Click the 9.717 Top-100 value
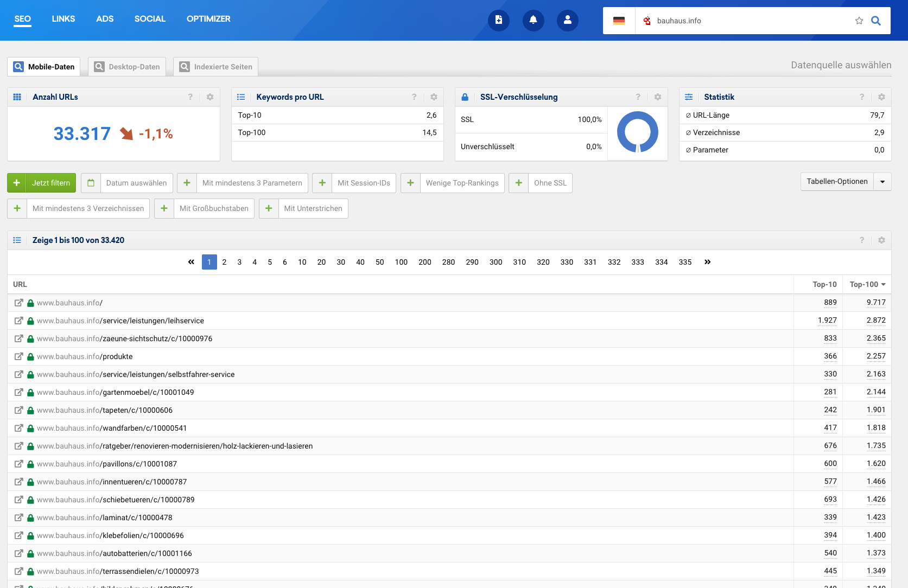 [x=876, y=302]
